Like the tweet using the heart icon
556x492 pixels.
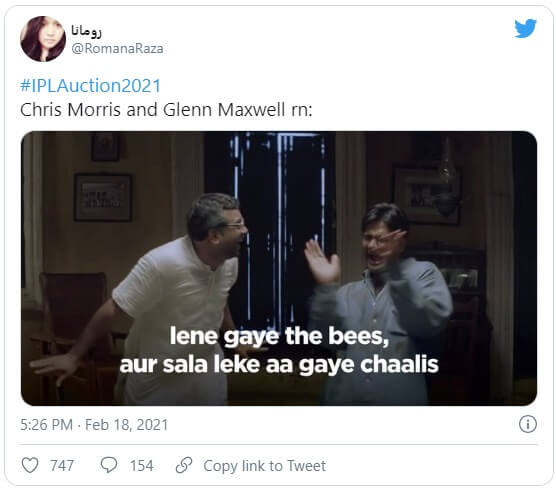point(30,465)
